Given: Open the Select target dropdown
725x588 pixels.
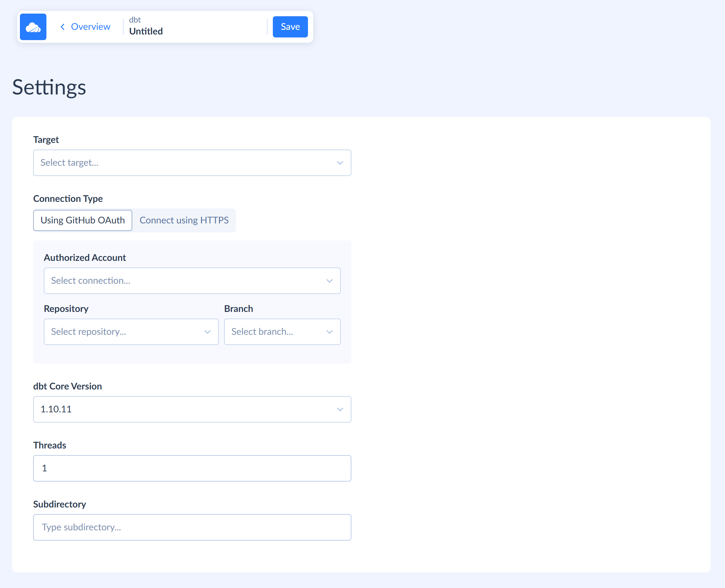Looking at the screenshot, I should pyautogui.click(x=192, y=163).
